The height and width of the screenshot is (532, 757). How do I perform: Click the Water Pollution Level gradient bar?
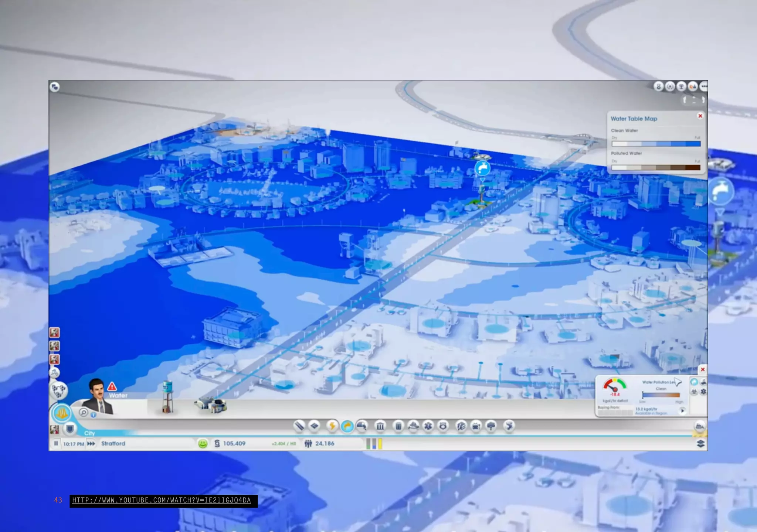661,395
